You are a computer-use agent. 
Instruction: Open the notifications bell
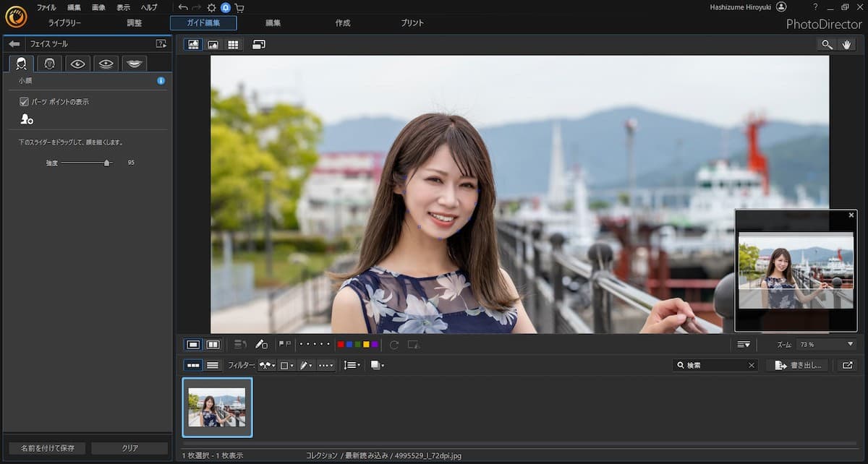coord(226,7)
